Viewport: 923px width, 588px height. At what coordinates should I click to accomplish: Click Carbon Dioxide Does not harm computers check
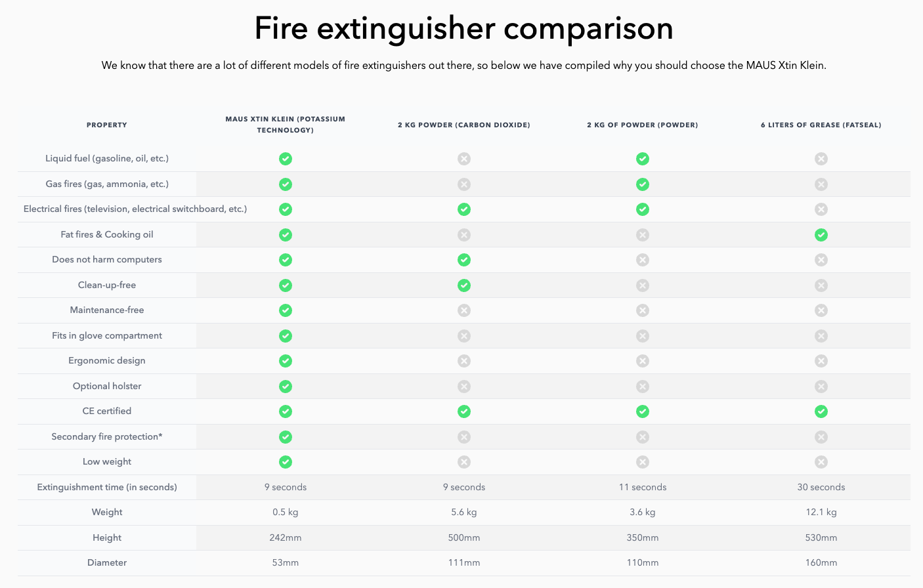(x=464, y=260)
